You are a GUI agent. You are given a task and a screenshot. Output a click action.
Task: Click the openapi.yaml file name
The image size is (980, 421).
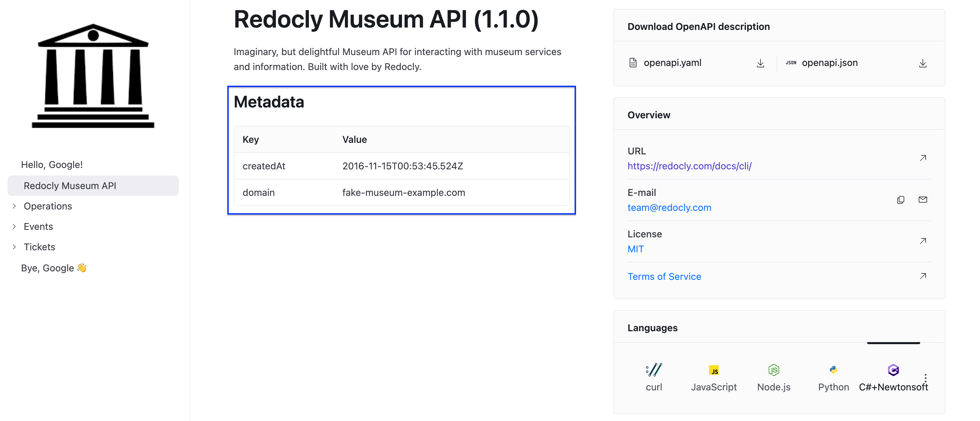(x=672, y=63)
